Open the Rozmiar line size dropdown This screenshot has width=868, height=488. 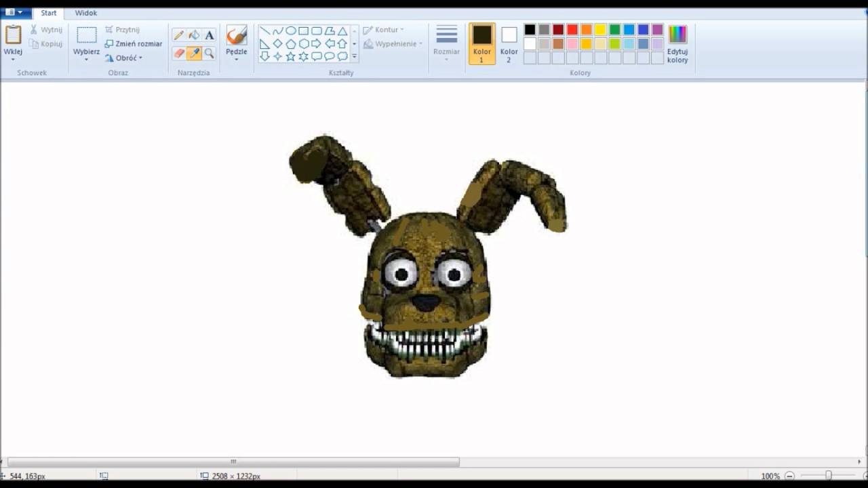click(446, 43)
